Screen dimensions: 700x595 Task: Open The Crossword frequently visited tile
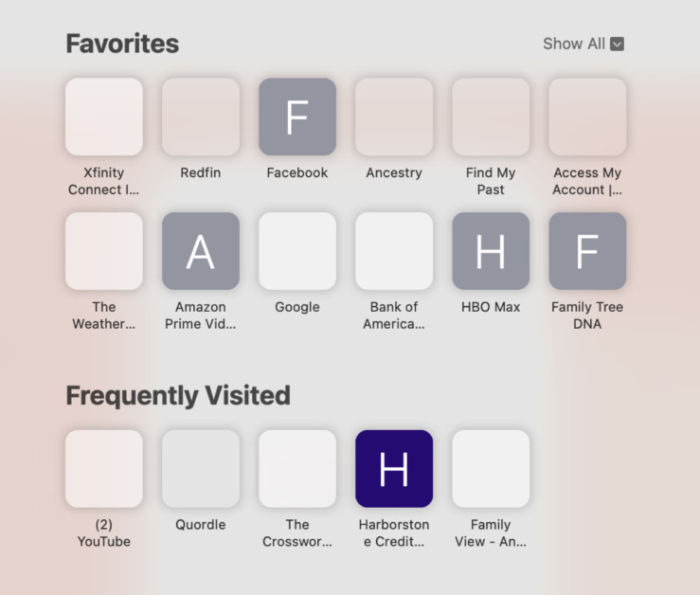coord(297,469)
